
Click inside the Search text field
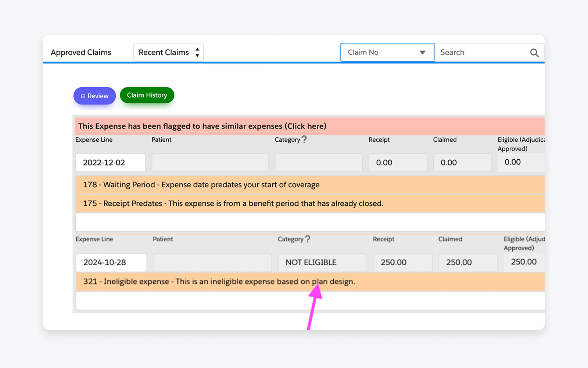478,52
